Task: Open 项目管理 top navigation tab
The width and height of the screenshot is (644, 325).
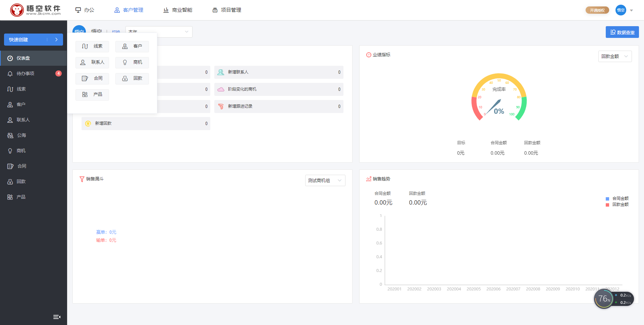Action: [227, 10]
